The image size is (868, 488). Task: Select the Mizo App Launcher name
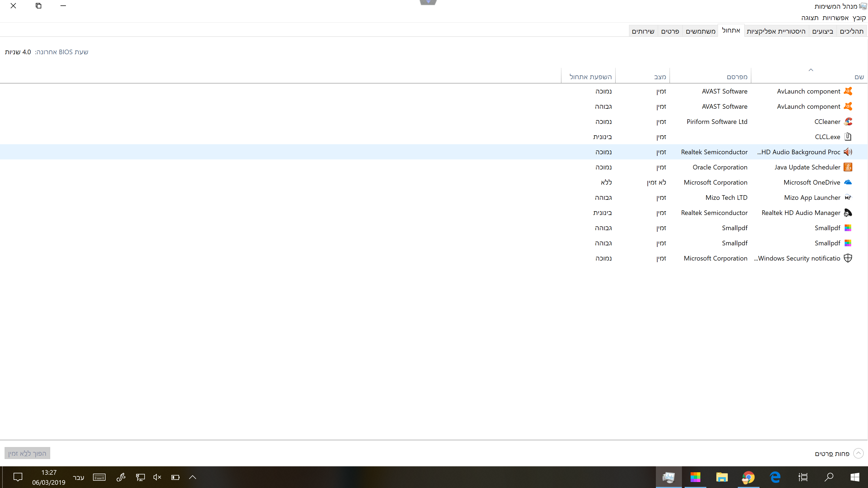point(812,198)
